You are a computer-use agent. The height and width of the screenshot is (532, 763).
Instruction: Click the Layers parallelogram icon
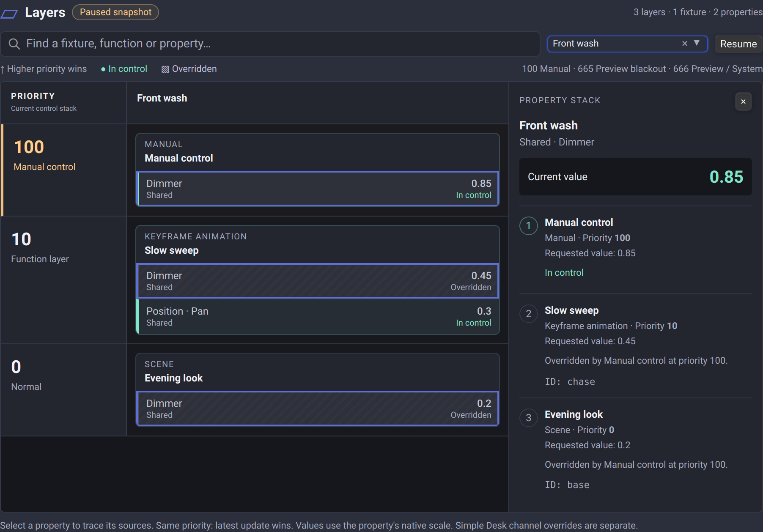click(9, 14)
